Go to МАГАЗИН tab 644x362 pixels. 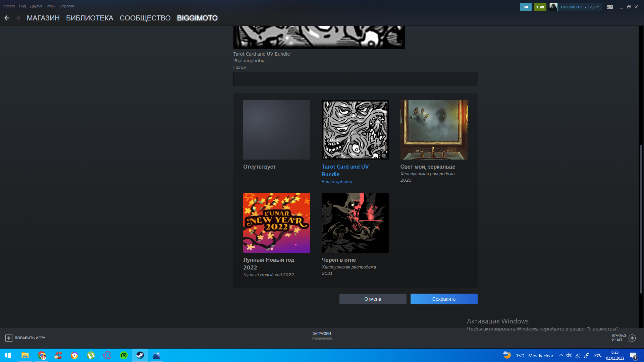point(43,18)
